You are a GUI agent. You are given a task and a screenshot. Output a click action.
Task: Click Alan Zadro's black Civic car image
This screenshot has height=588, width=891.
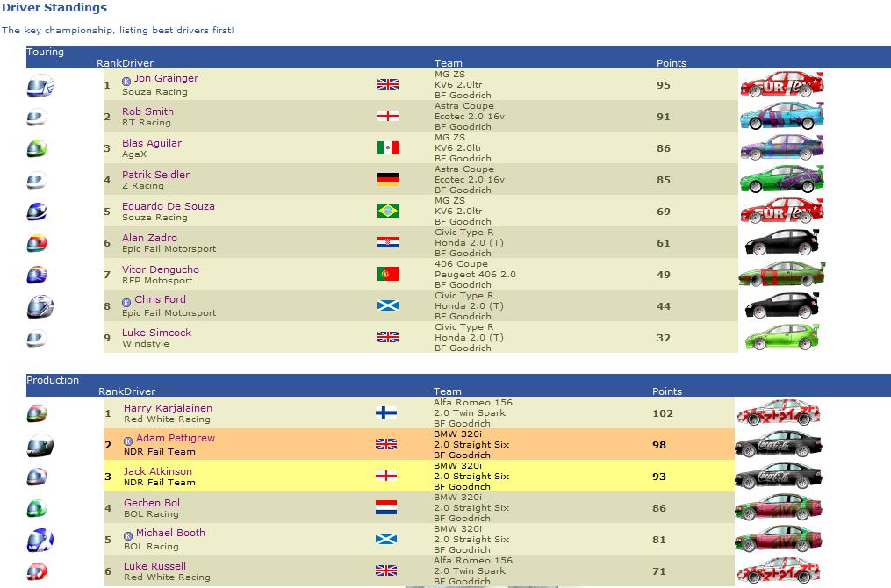click(782, 242)
